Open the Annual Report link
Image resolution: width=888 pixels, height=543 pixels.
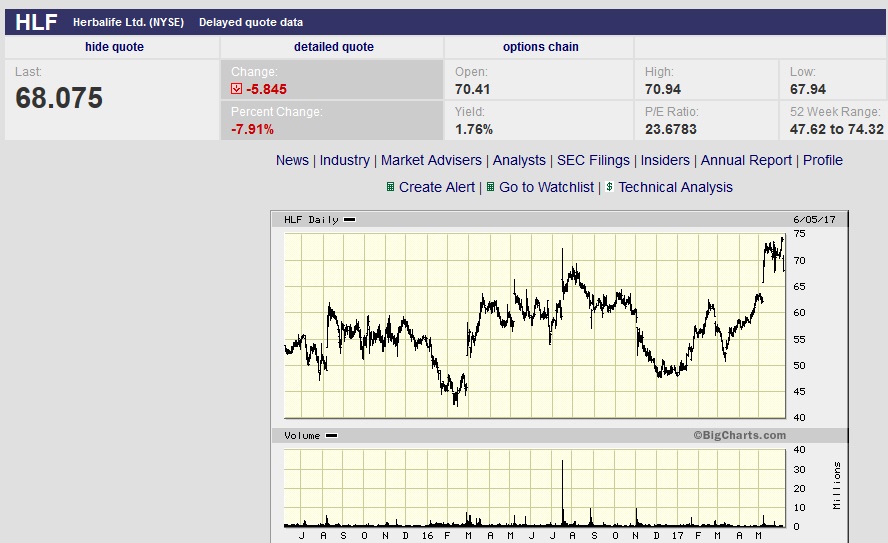746,160
